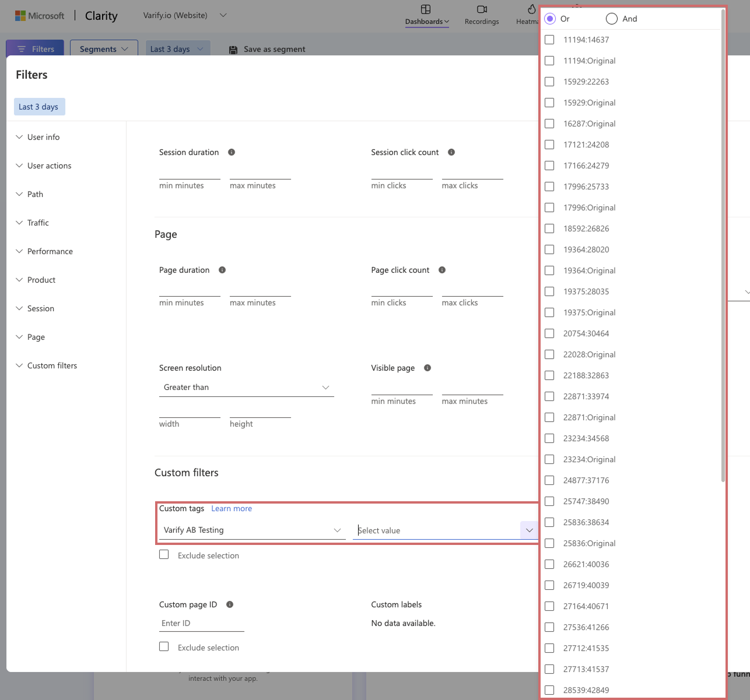Check the 11194:14637 option
Screen dimensions: 750x700
(x=549, y=40)
